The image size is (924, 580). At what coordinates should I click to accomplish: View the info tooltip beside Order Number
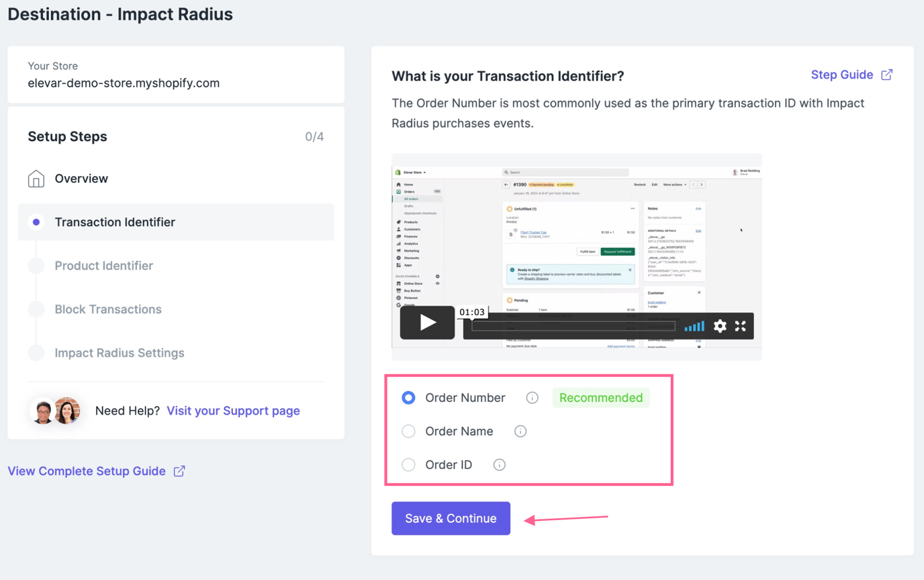point(532,397)
